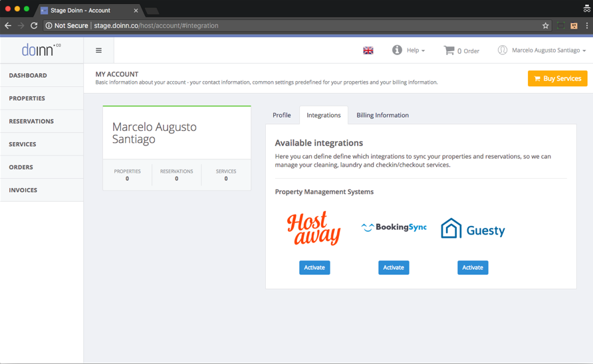Open the Chrome three-dot menu
Screen dimensions: 593x364
tap(586, 26)
